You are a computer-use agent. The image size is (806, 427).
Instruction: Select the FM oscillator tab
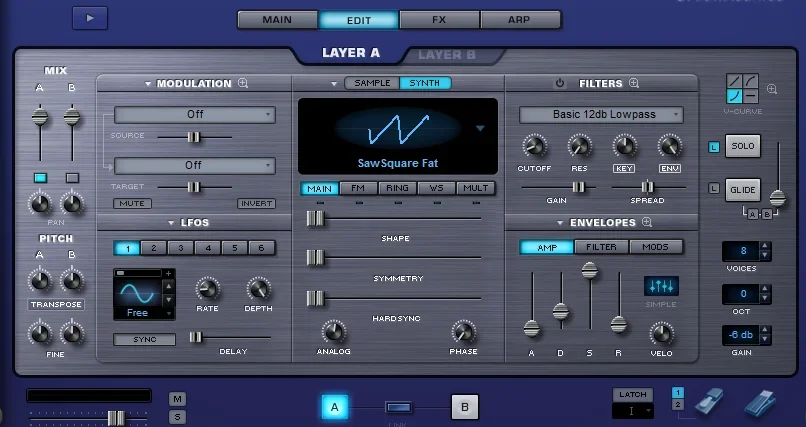tap(358, 189)
